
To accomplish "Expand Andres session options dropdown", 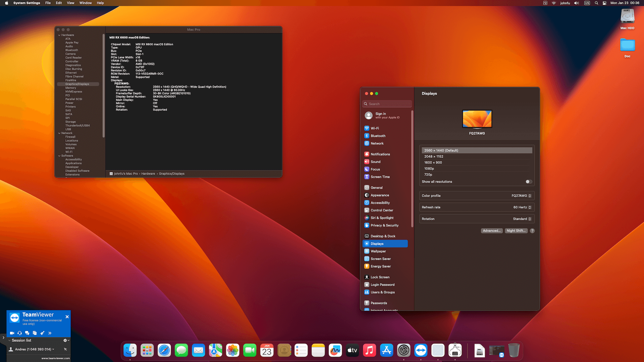I will (x=53, y=349).
